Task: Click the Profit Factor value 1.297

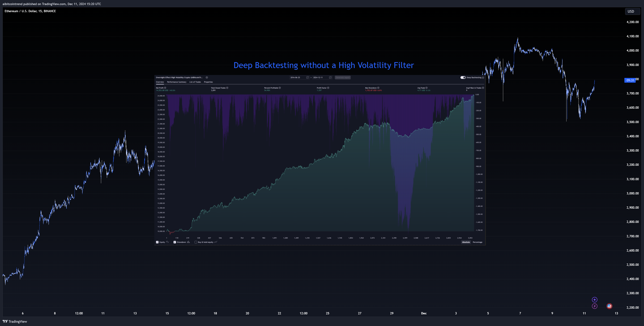Action: 319,90
